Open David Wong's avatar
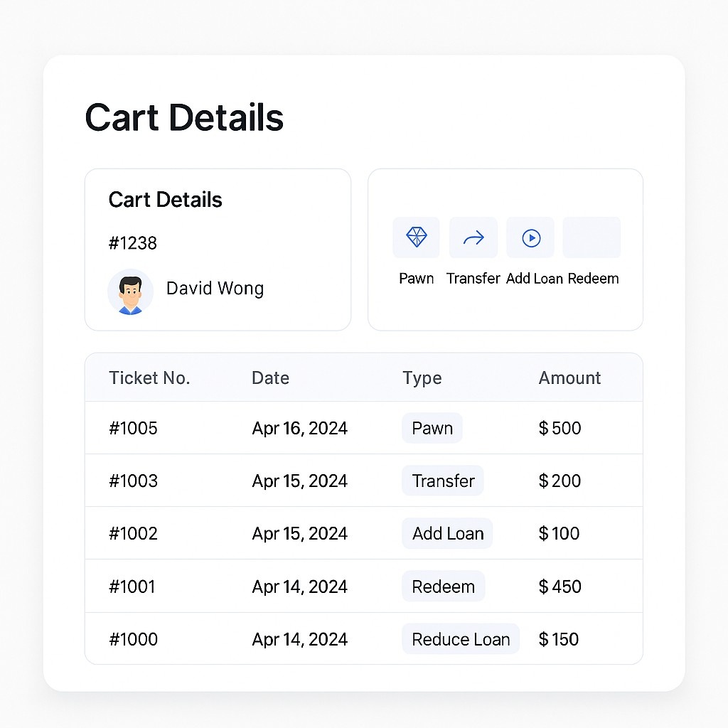 click(130, 291)
